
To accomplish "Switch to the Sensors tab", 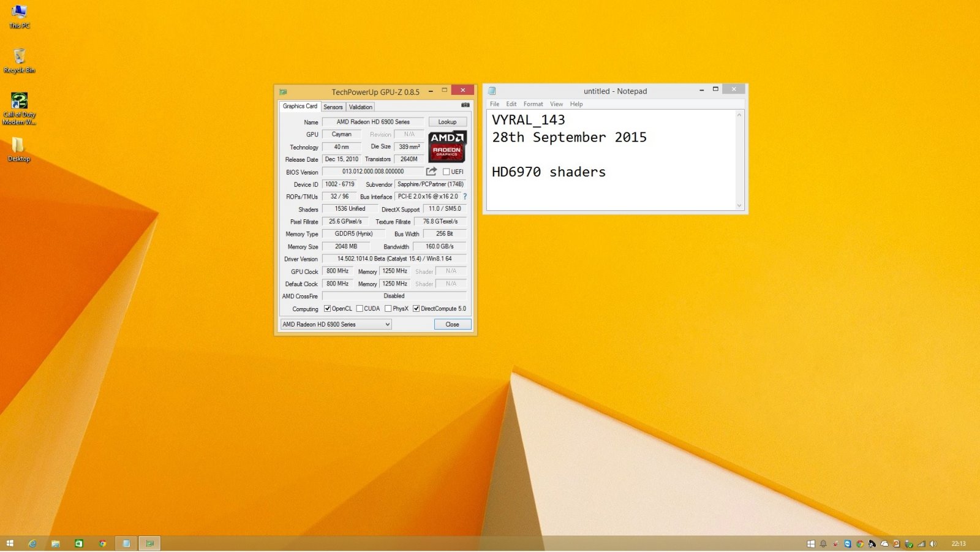I will 333,107.
